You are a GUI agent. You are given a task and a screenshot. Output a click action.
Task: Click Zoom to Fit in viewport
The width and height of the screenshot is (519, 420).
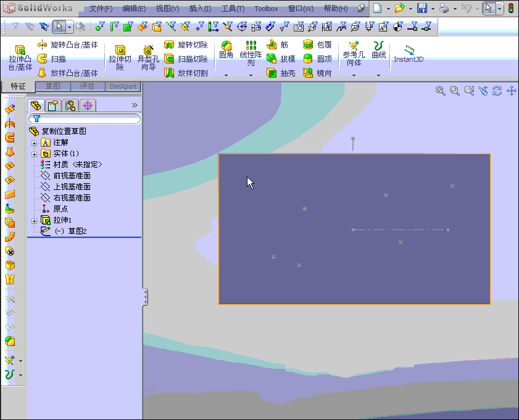[440, 90]
